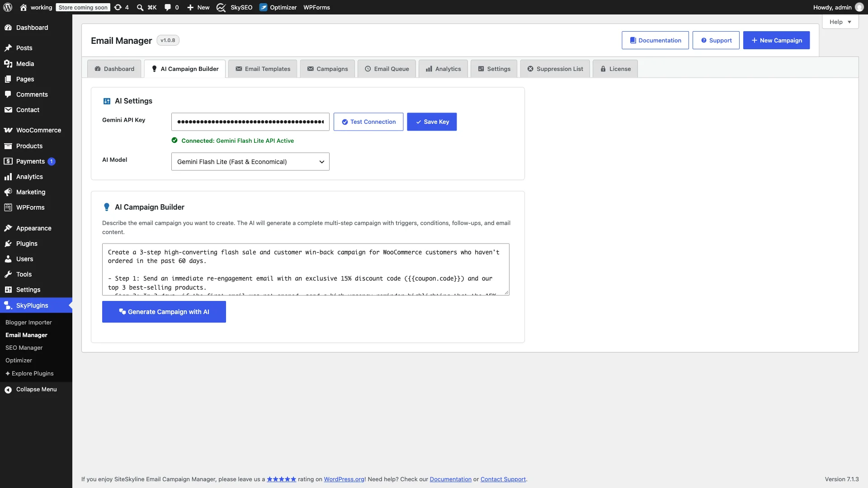
Task: Click the WordPress logo icon in admin bar
Action: pos(8,7)
